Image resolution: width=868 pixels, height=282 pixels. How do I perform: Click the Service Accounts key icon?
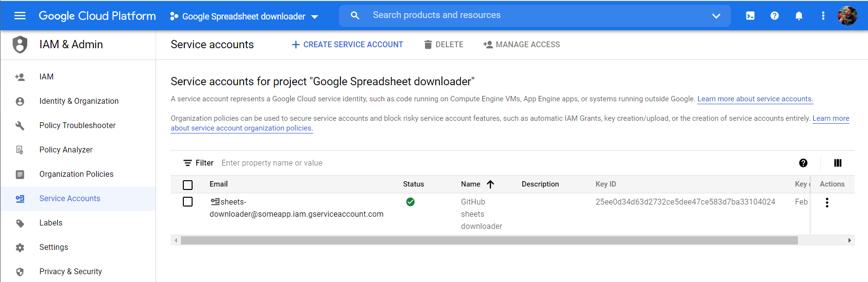pyautogui.click(x=20, y=199)
